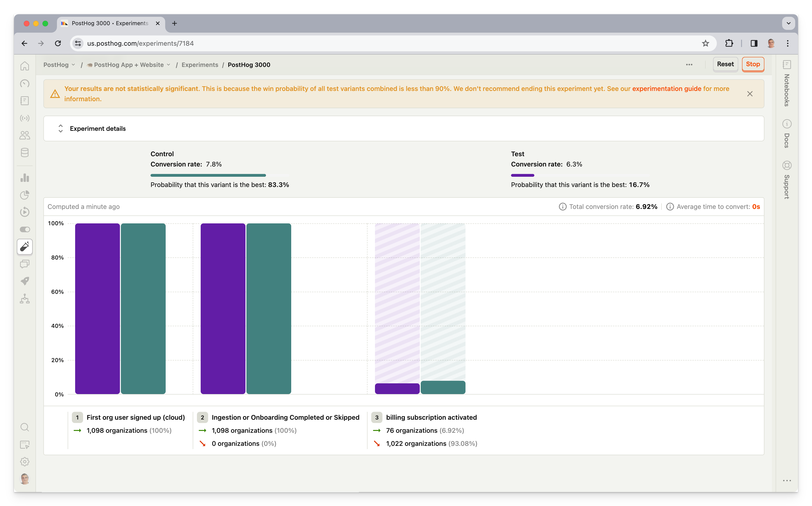The width and height of the screenshot is (812, 506).
Task: Click the small purple converted bar in step 3
Action: tap(397, 388)
